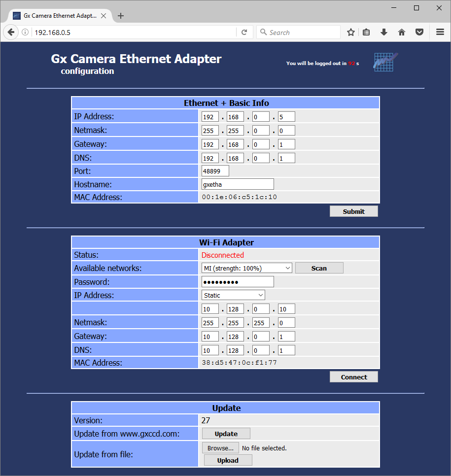Browse for an update file

click(220, 448)
